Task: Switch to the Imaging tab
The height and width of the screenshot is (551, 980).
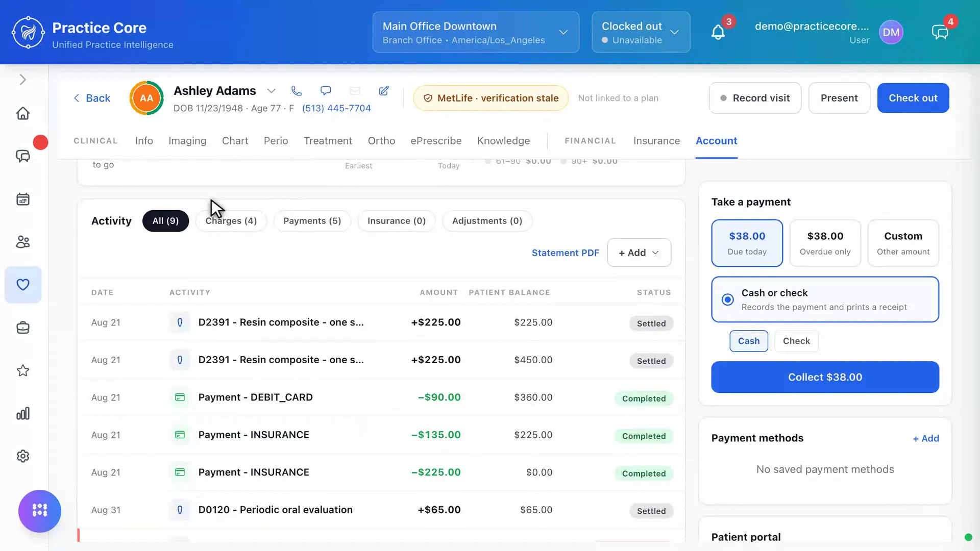Action: click(187, 141)
